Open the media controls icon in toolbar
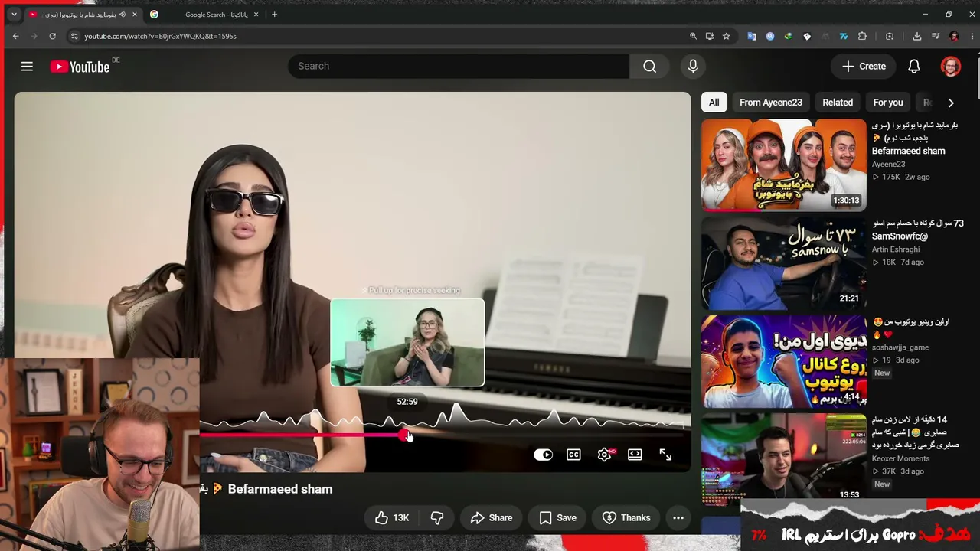 [936, 36]
